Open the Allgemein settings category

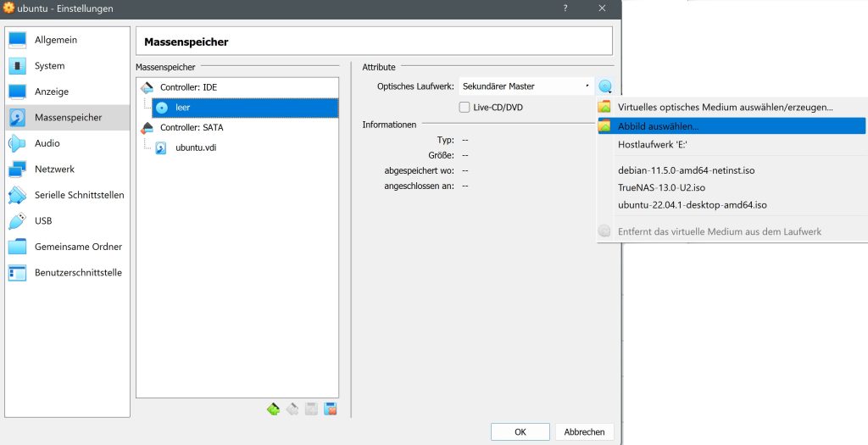click(68, 40)
